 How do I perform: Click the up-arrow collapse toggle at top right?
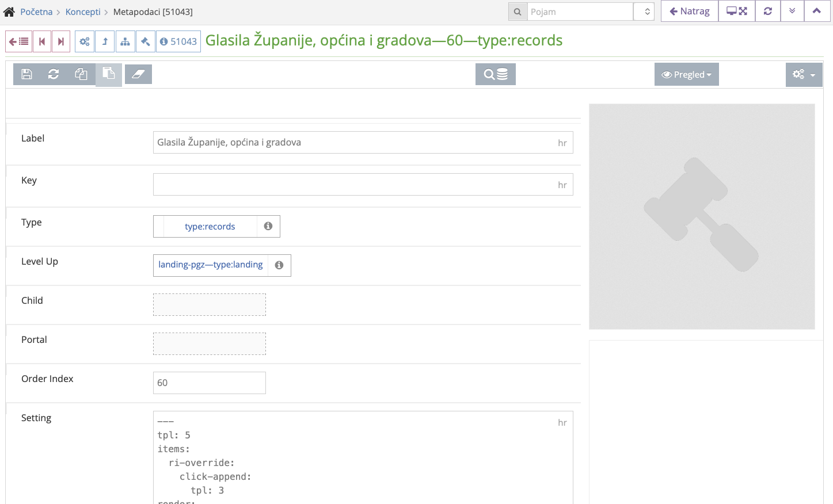click(817, 10)
